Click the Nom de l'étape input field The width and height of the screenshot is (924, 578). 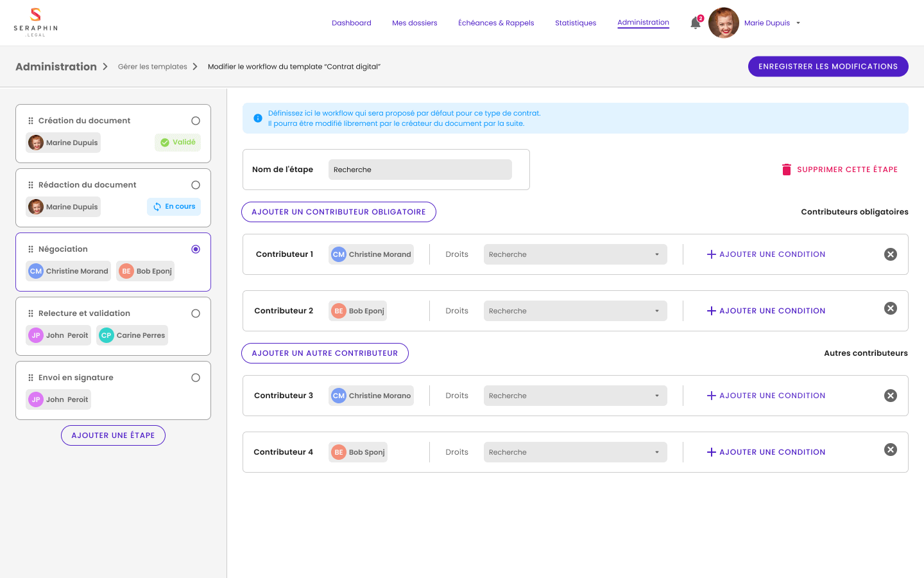420,170
